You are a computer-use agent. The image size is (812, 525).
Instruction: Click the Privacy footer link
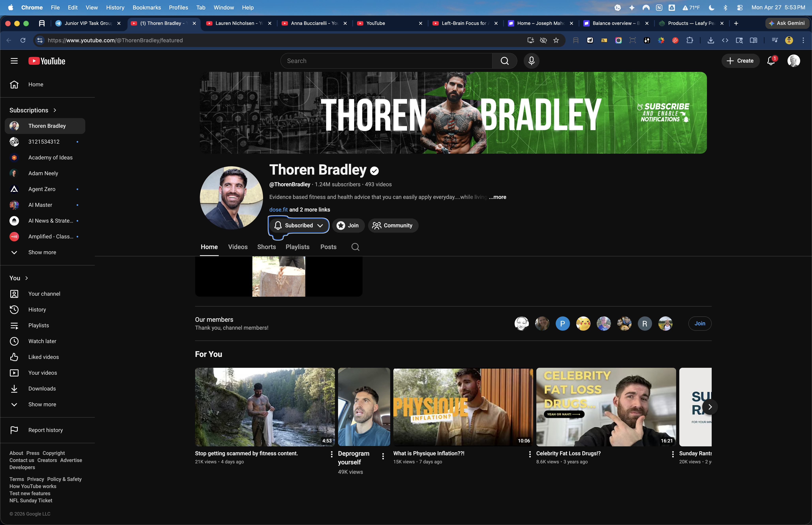coord(35,479)
